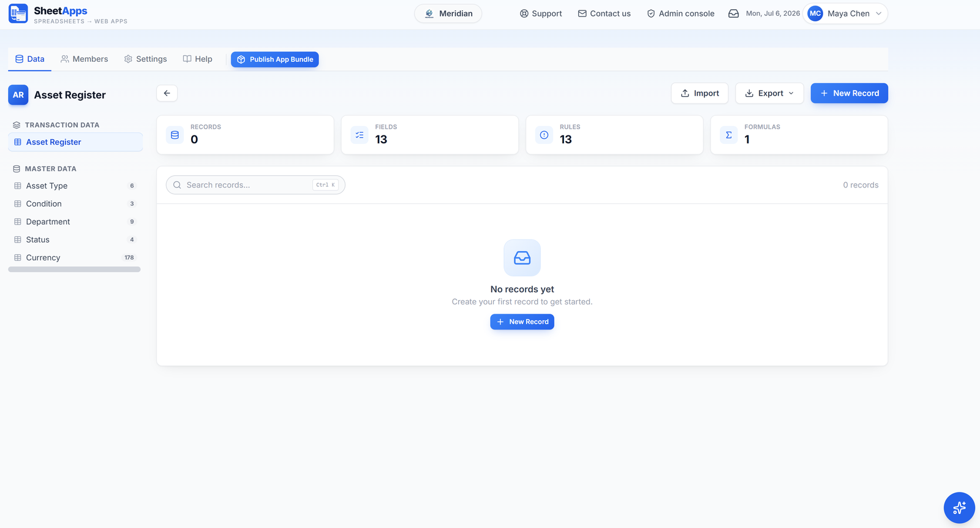Open the Support link
980x528 pixels.
(541, 13)
